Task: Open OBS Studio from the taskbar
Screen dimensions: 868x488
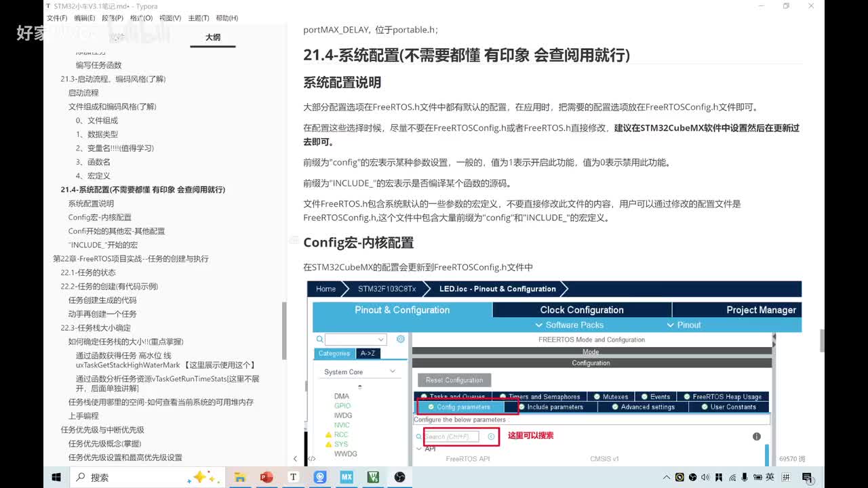Action: click(x=399, y=477)
